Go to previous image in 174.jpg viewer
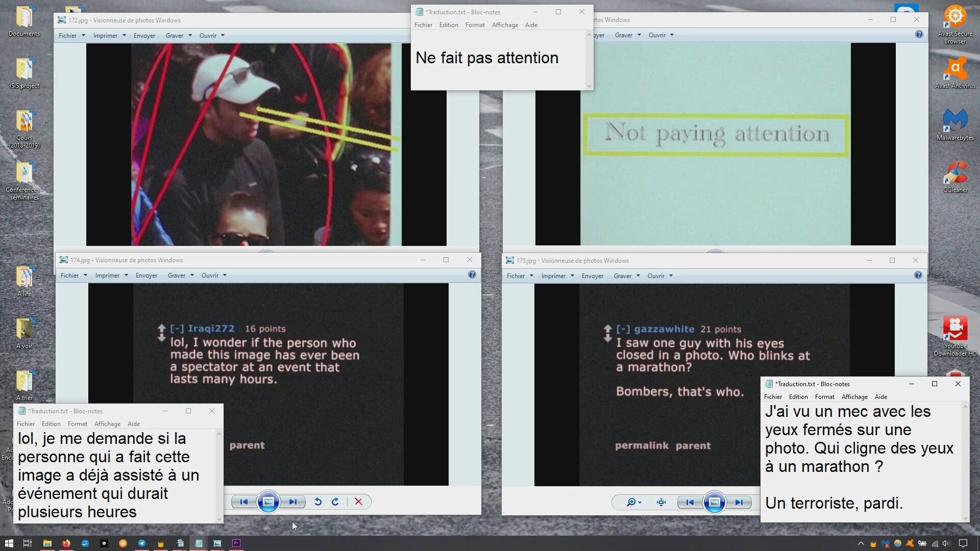 [x=244, y=502]
